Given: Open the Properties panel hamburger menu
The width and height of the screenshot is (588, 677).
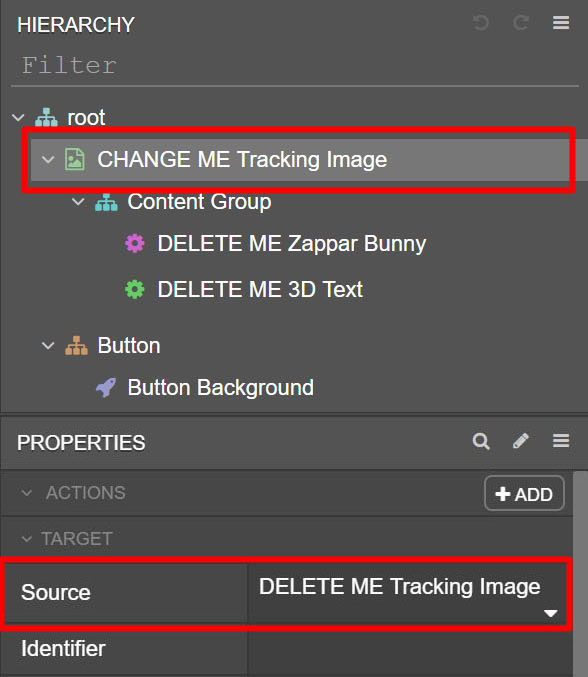Looking at the screenshot, I should (x=561, y=441).
